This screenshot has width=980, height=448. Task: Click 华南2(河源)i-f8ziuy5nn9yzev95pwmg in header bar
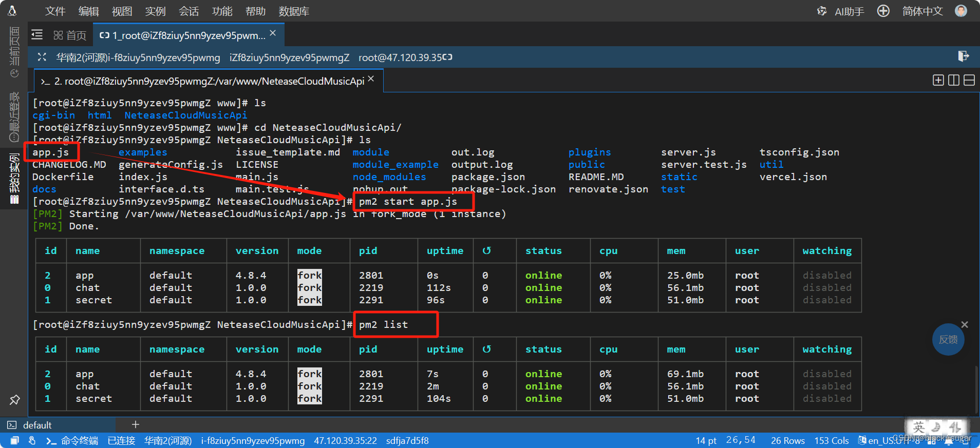(x=138, y=57)
